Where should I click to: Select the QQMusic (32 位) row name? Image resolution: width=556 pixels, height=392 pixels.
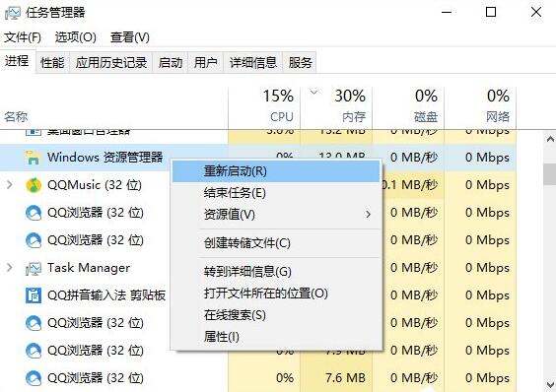pyautogui.click(x=95, y=184)
